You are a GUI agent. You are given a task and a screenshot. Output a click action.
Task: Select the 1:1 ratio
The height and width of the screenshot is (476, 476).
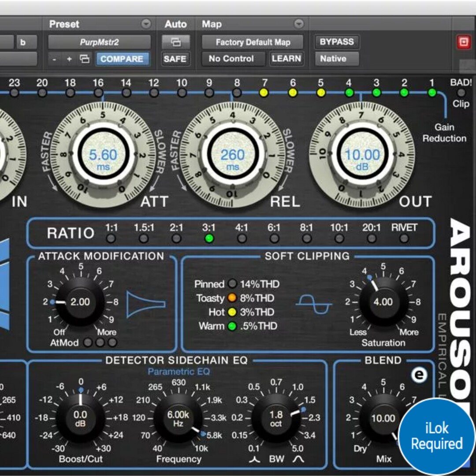(x=111, y=238)
